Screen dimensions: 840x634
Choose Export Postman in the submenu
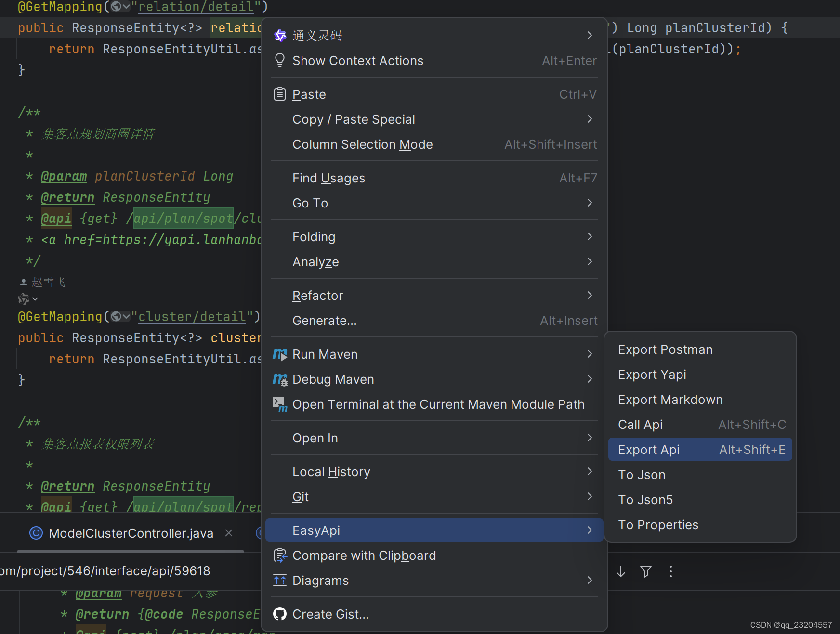(700, 349)
